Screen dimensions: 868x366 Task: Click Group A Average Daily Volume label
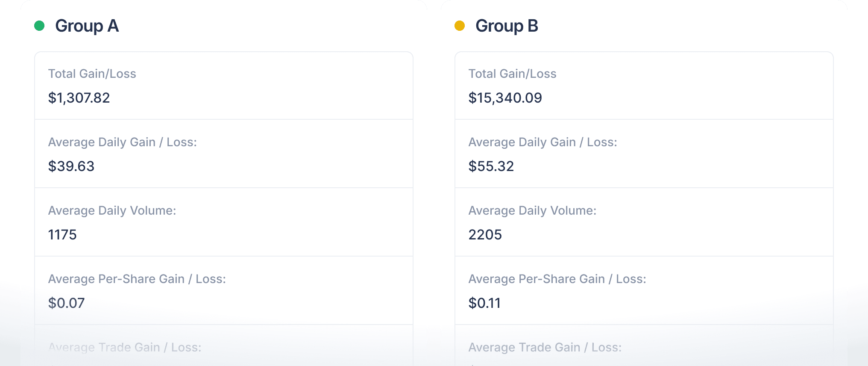[x=112, y=210]
